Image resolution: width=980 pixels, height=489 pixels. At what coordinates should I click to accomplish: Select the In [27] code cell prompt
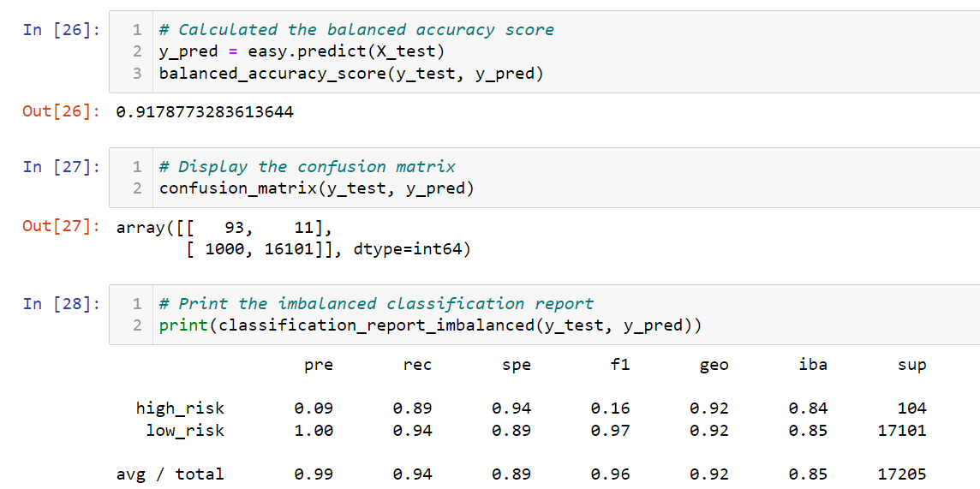point(61,167)
